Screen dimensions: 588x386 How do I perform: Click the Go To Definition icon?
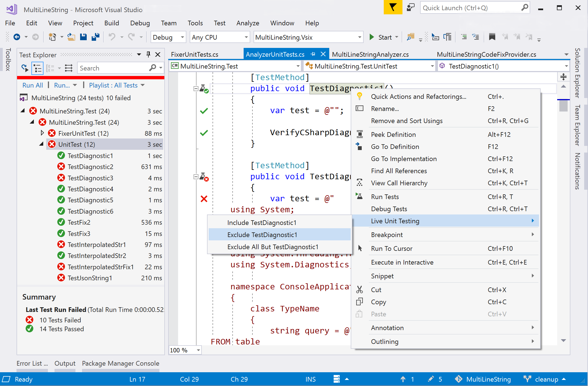(x=359, y=146)
